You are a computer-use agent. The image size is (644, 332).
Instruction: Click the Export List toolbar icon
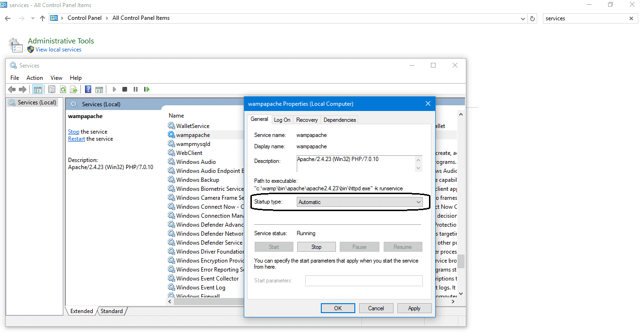coord(74,89)
